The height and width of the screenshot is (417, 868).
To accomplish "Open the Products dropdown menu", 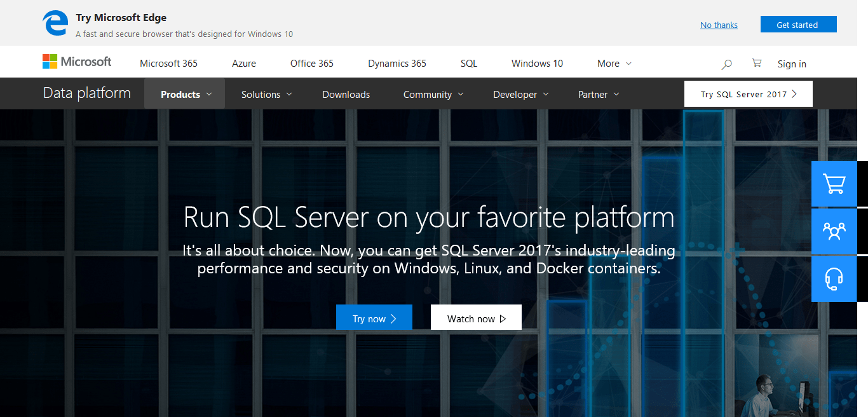I will [184, 93].
